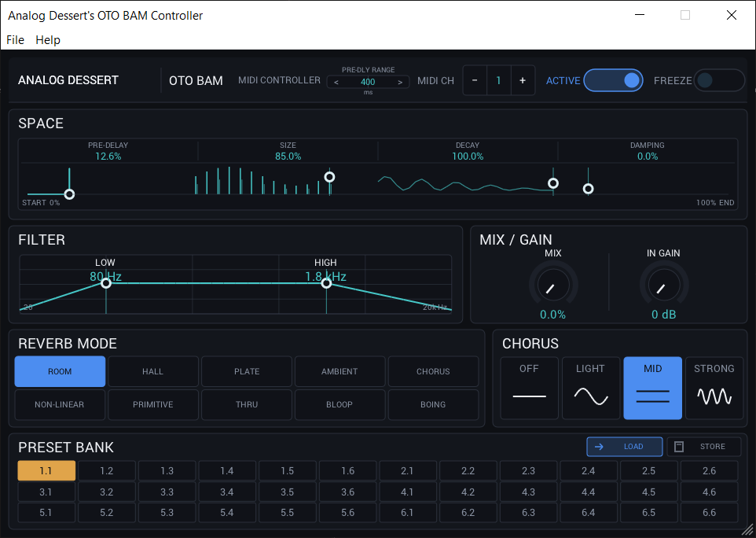This screenshot has height=538, width=756.
Task: Click the pre-delay range right arrow
Action: (400, 82)
